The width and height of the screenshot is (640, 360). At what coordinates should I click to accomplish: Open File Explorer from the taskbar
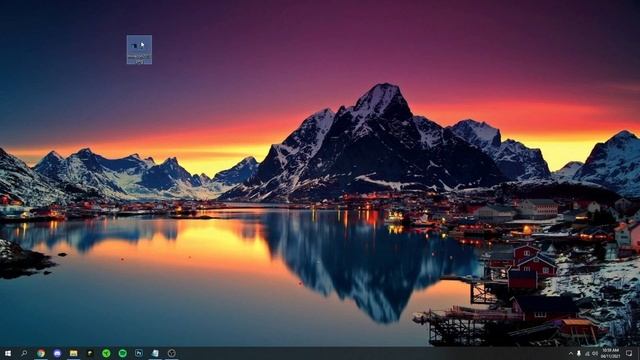73,353
